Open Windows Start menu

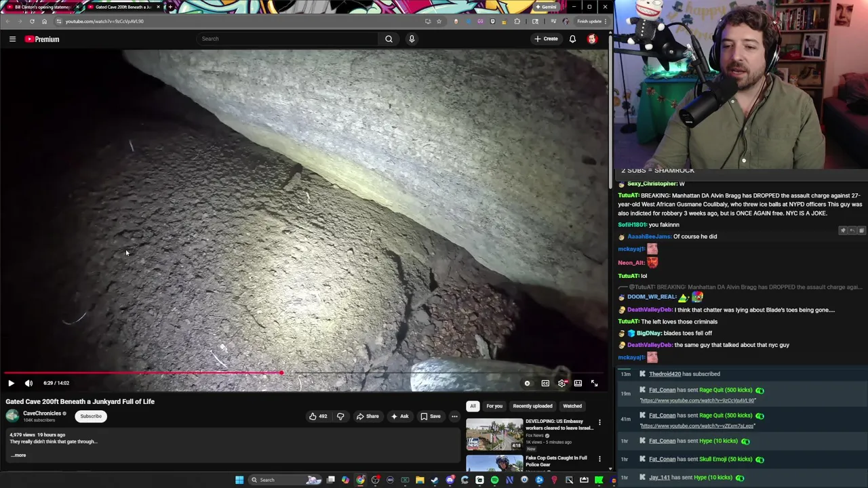click(x=239, y=480)
